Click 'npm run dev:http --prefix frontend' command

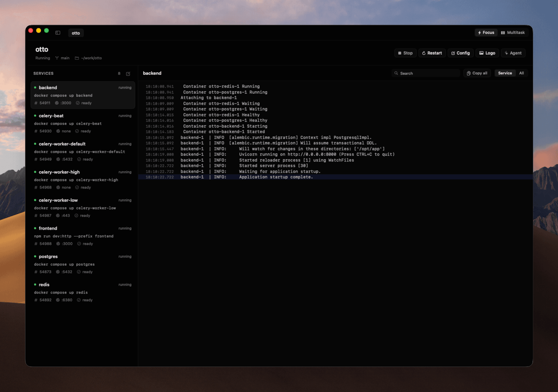(74, 236)
